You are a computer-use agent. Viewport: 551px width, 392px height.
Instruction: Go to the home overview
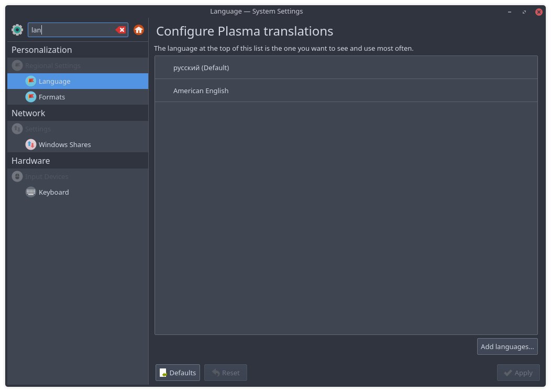[x=139, y=30]
